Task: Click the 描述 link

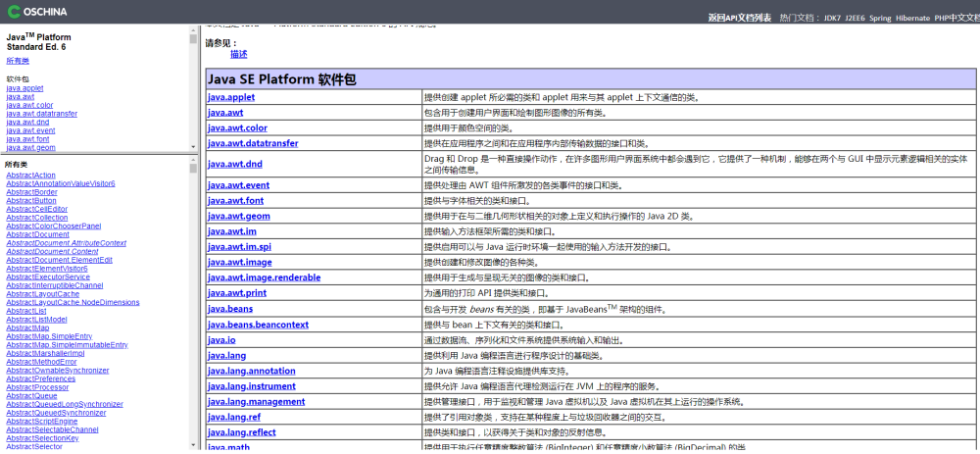Action: point(239,54)
